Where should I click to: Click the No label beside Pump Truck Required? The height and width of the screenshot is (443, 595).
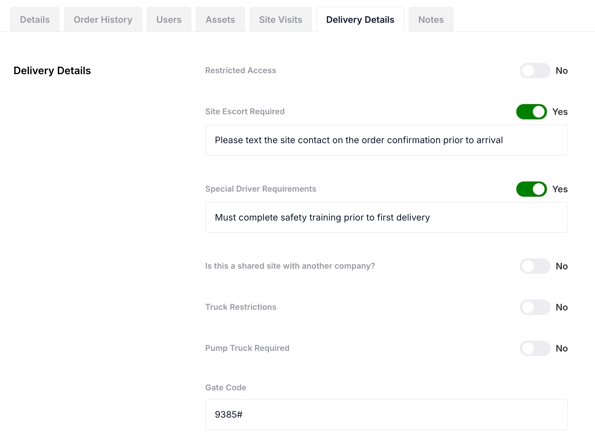click(562, 348)
